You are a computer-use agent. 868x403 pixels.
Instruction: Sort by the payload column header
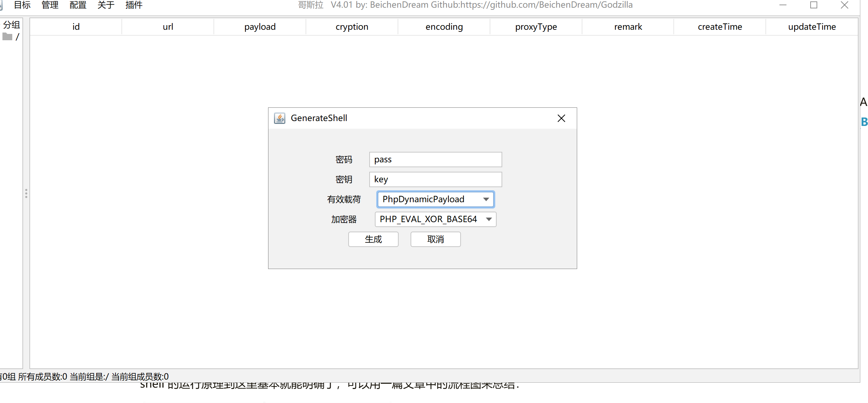[260, 27]
